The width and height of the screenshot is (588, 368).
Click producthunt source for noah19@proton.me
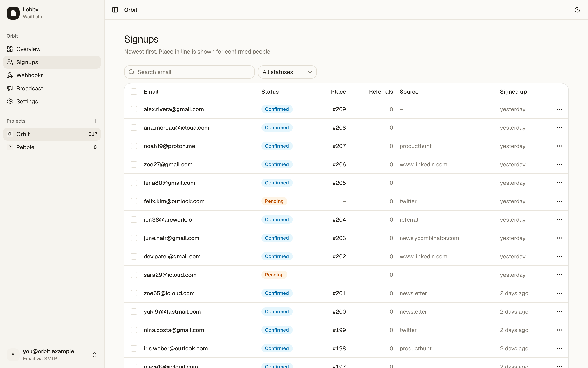(415, 146)
